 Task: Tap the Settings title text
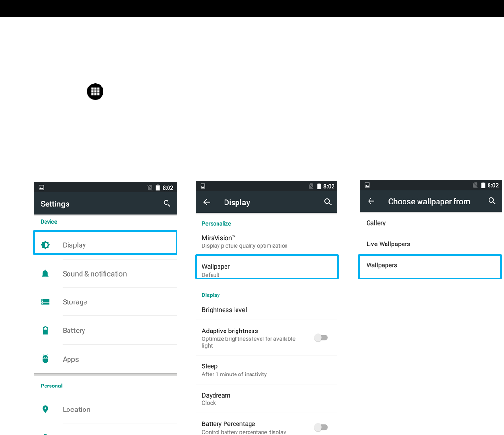55,204
